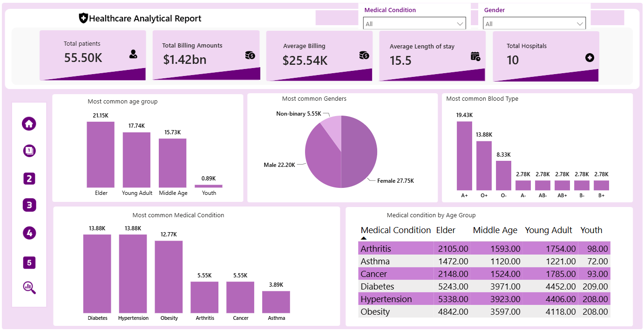Go to page 1 icon in sidebar
Screen dimensions: 644x331
pyautogui.click(x=29, y=151)
